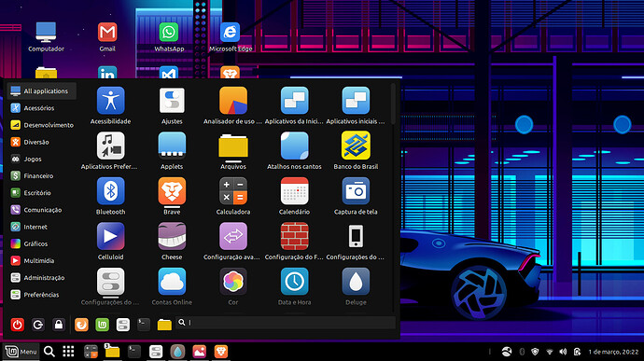Open Aplicativos Preferenciais
The width and height of the screenshot is (644, 361).
pos(110,151)
